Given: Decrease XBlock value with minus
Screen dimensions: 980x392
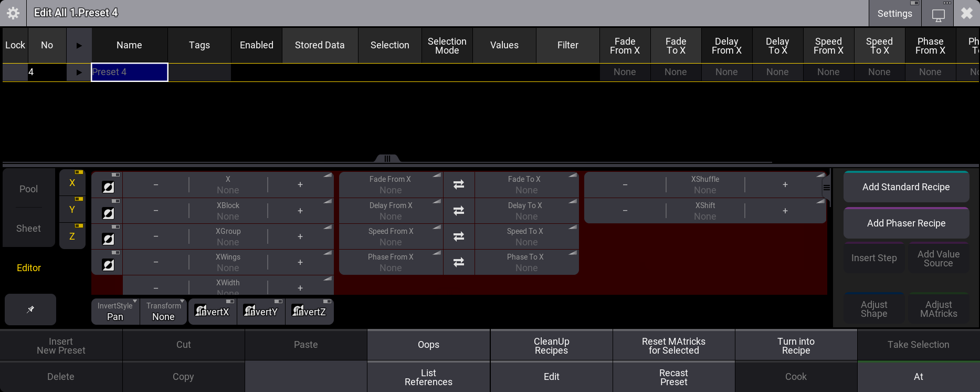Looking at the screenshot, I should [x=156, y=211].
